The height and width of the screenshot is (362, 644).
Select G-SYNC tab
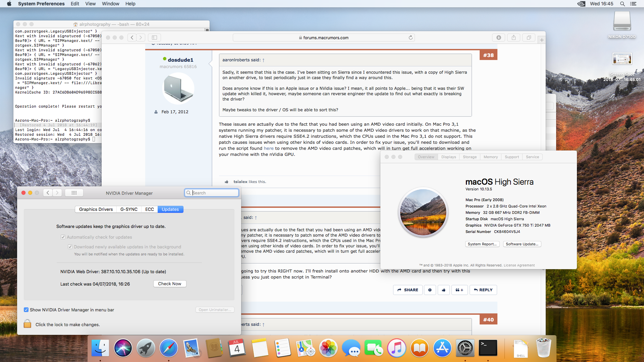click(x=129, y=209)
